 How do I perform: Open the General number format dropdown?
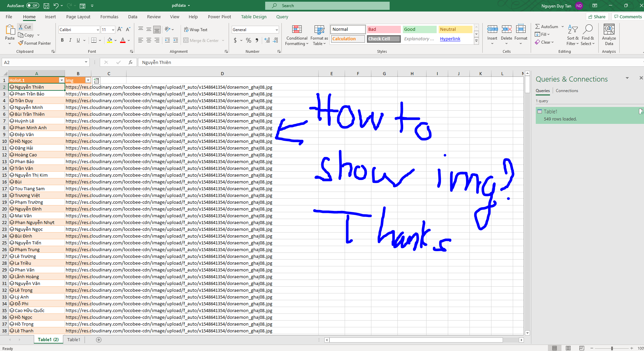275,29
